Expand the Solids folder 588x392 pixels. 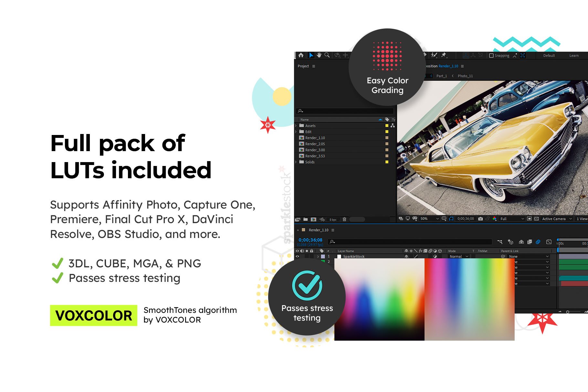click(x=296, y=162)
